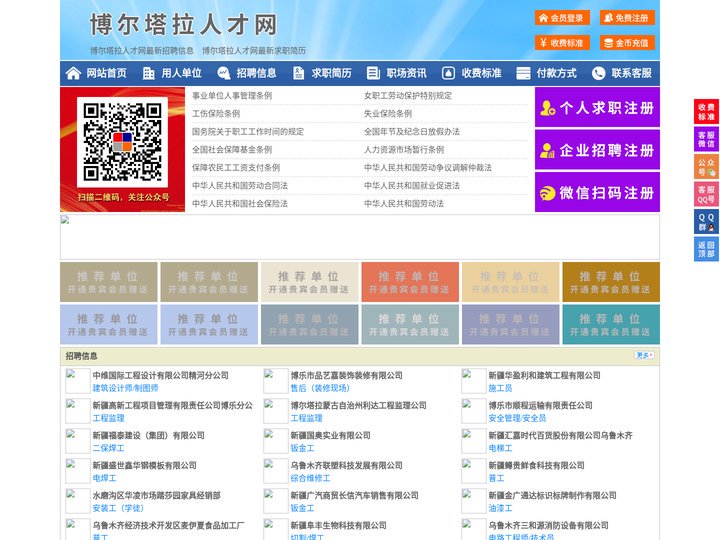
Task: Click 客服微信 side floating button
Action: click(706, 139)
